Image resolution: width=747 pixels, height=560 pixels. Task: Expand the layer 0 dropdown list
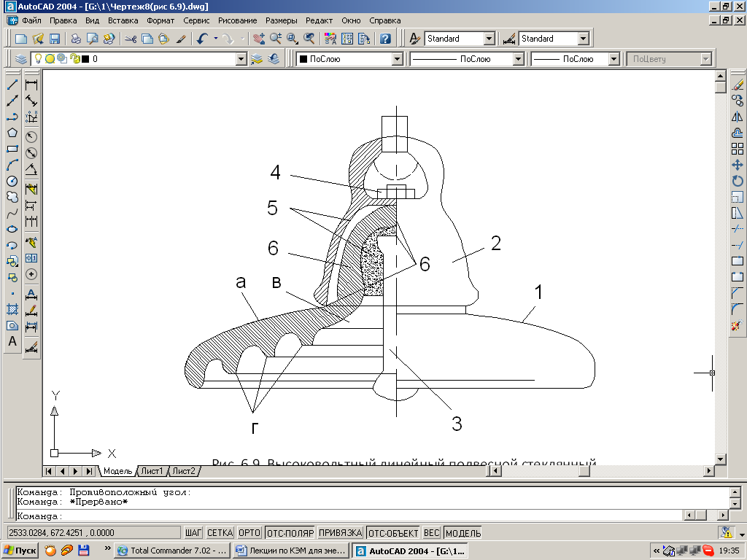point(241,59)
